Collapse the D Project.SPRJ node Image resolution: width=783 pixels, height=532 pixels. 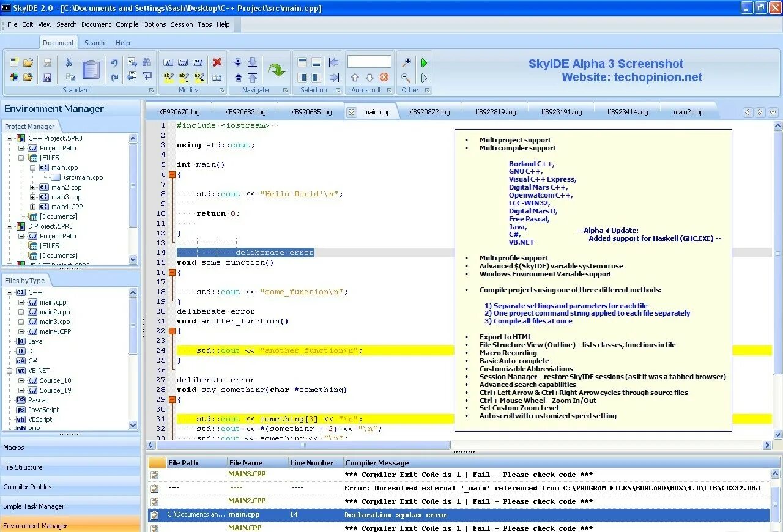pyautogui.click(x=9, y=226)
